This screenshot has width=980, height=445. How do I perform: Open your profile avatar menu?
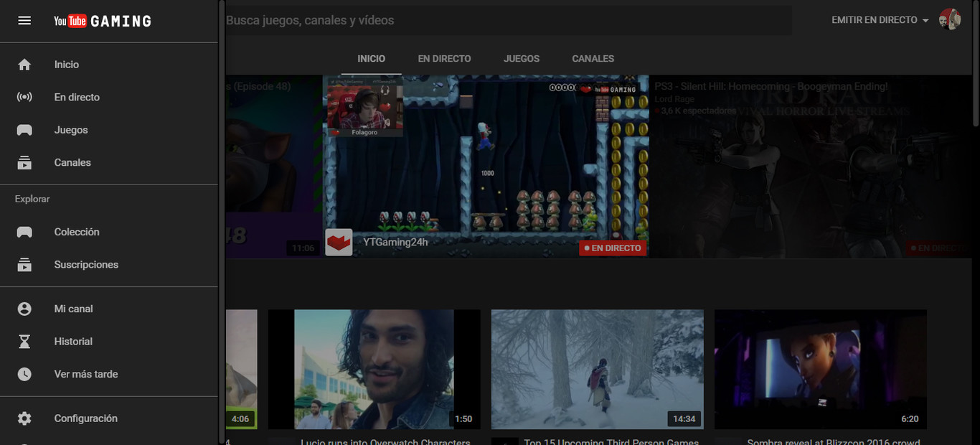click(951, 19)
